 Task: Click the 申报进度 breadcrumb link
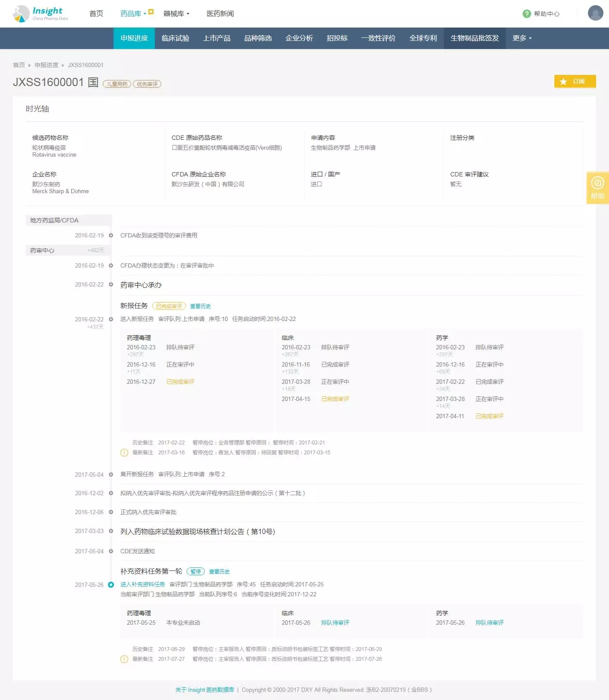(46, 65)
